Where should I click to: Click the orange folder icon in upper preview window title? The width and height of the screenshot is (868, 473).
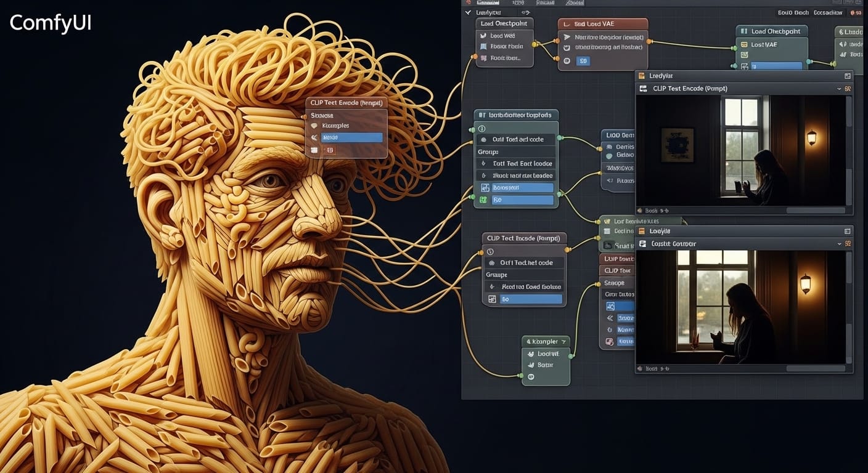coord(641,76)
